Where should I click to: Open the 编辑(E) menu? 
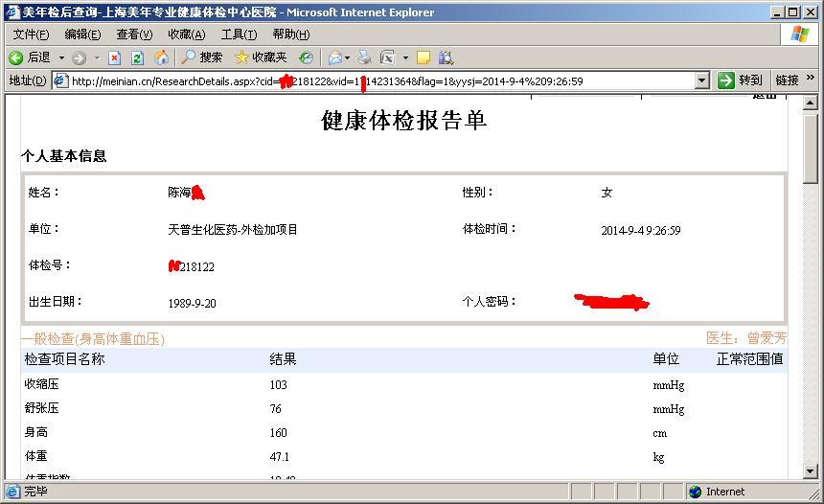tap(82, 34)
